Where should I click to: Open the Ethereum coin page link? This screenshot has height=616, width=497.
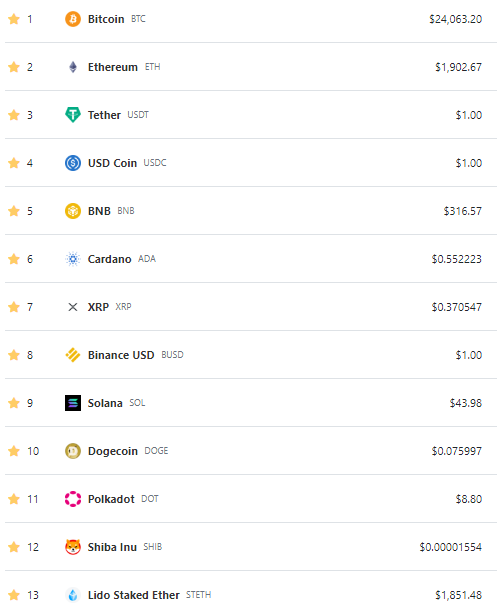coord(113,67)
